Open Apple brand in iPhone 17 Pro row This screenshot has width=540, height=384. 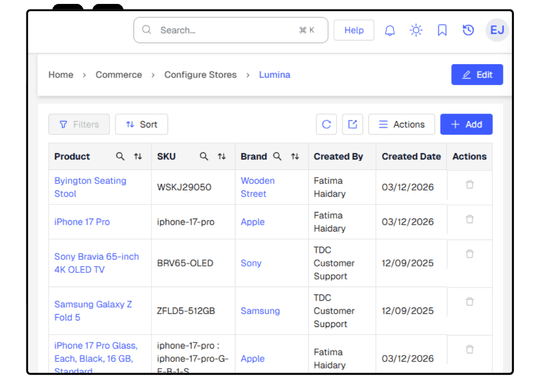252,222
